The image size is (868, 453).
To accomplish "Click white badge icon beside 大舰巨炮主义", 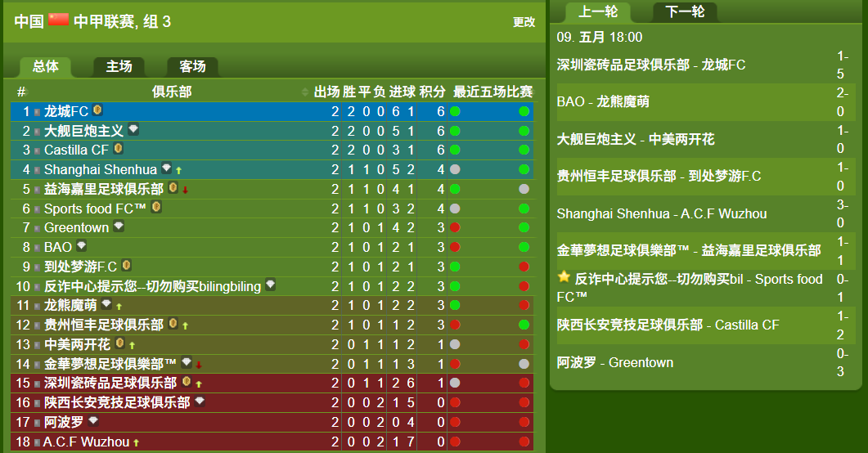I will [133, 129].
